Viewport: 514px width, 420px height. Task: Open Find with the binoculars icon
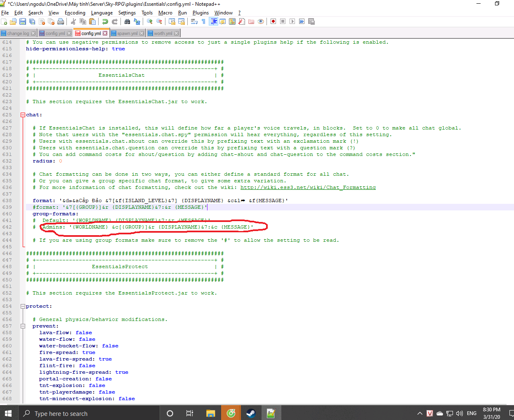pos(127,21)
